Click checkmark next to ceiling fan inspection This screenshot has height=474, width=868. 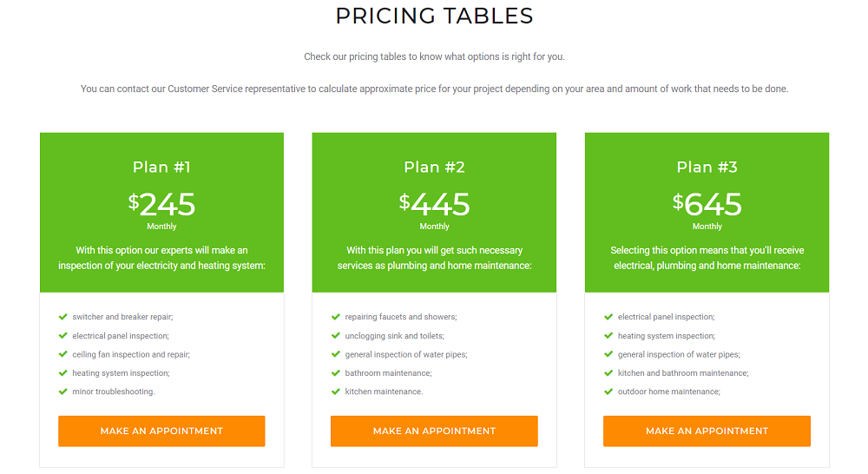pos(63,354)
